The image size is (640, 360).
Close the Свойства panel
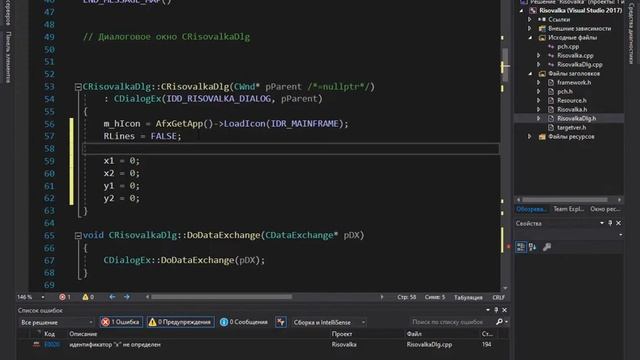click(x=618, y=223)
